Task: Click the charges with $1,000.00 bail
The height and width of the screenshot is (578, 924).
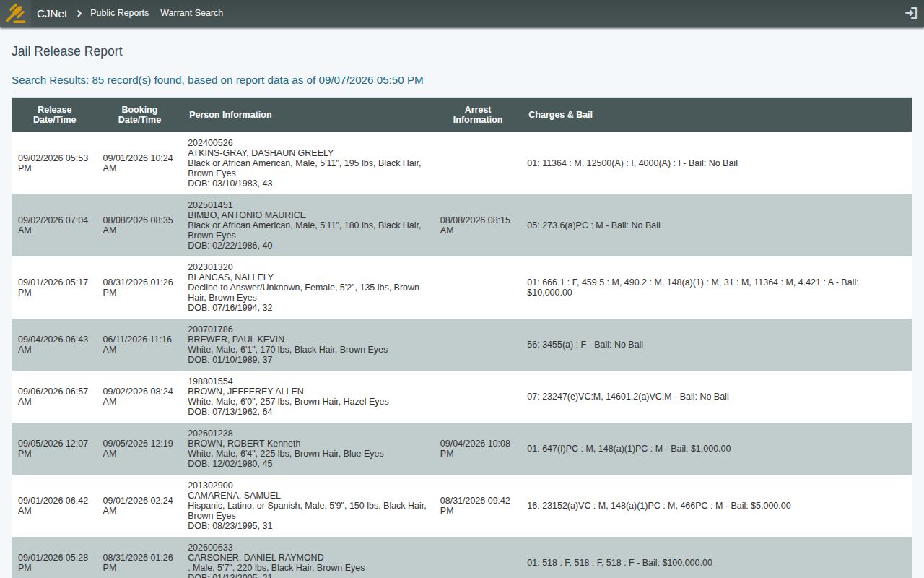Action: coord(629,449)
